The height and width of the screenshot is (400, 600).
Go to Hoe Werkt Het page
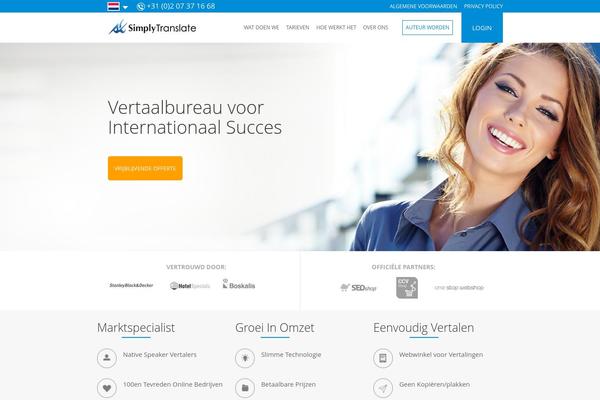336,28
